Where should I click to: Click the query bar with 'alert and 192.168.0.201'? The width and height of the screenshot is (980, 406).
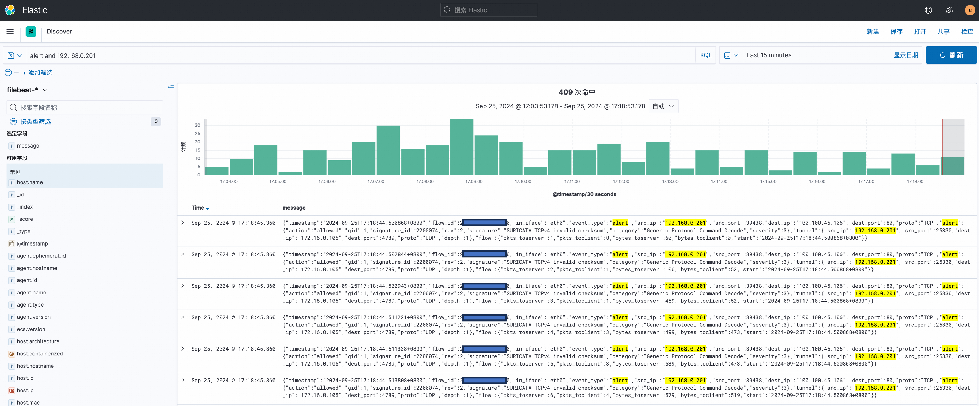click(361, 55)
